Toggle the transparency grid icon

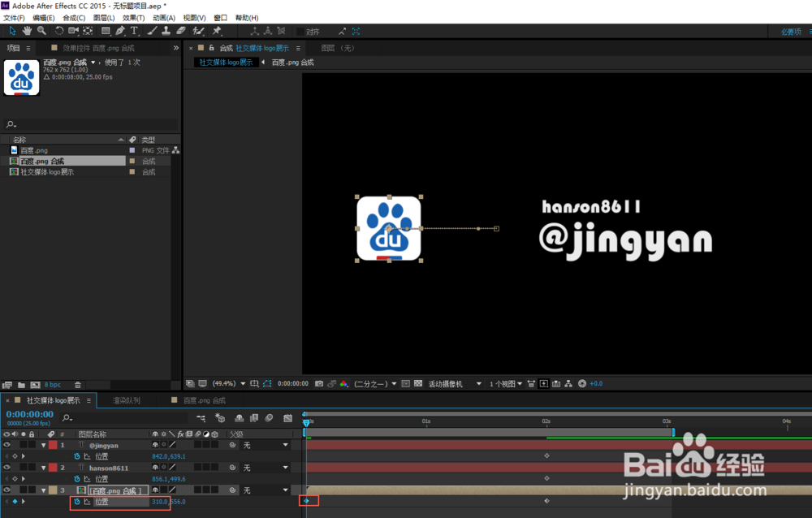418,384
